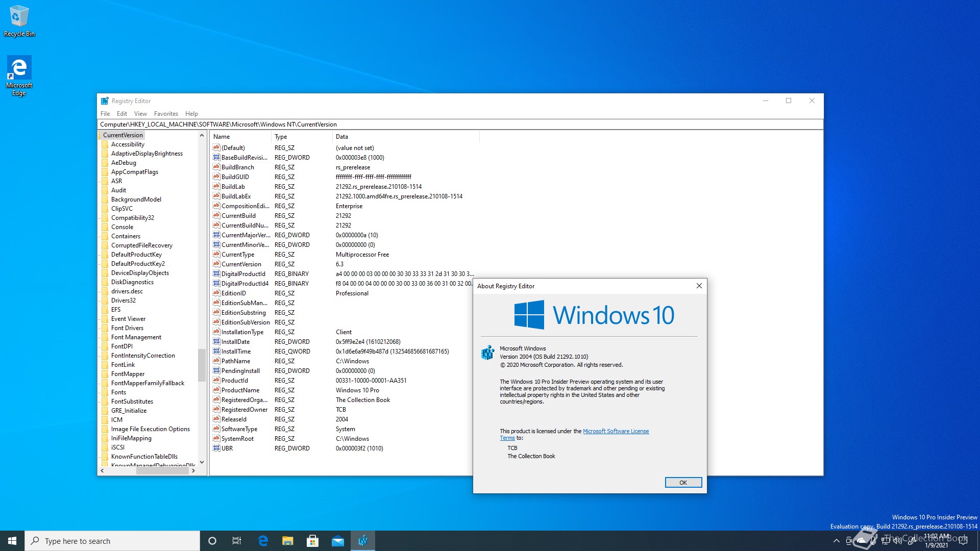Click the Type column header
This screenshot has width=980, height=551.
tap(302, 137)
